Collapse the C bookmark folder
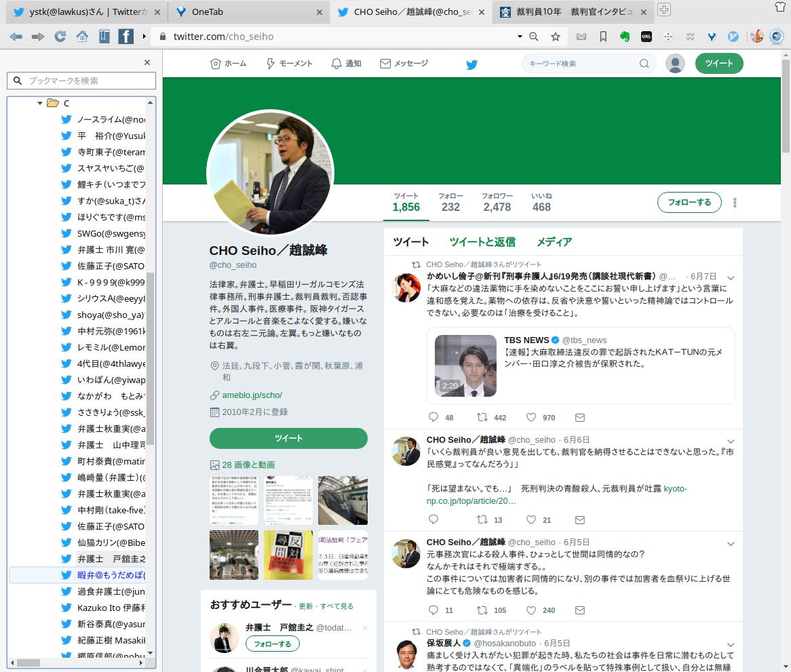Image resolution: width=791 pixels, height=672 pixels. (x=40, y=103)
